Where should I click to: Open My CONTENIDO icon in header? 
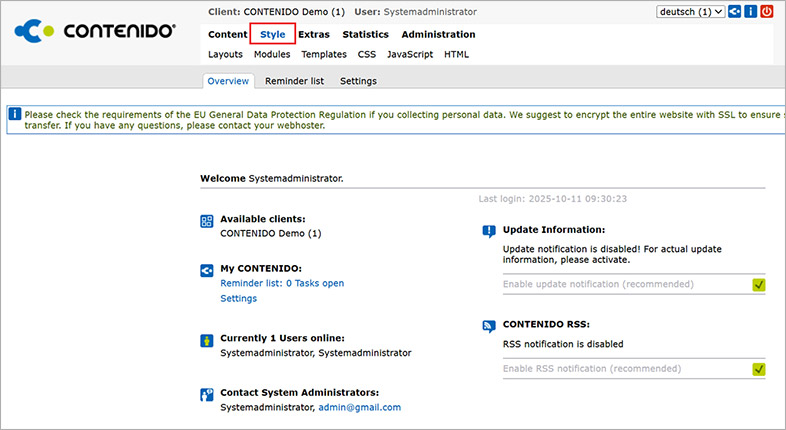[734, 12]
